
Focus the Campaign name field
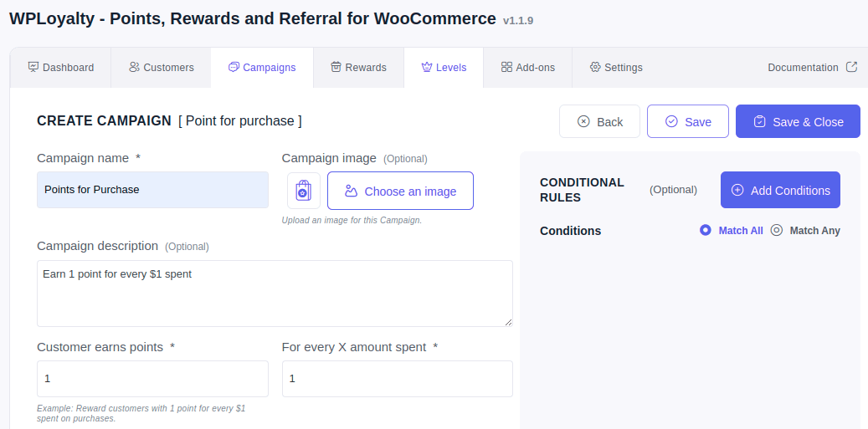153,190
